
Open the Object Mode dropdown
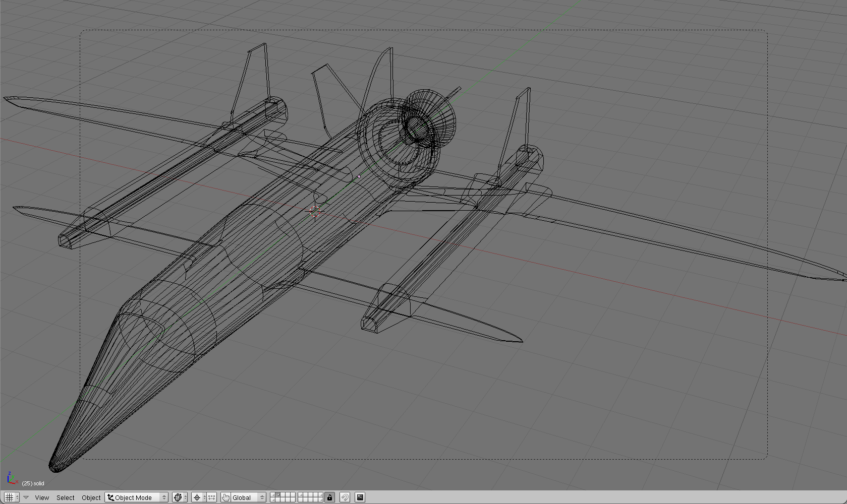[x=136, y=497]
